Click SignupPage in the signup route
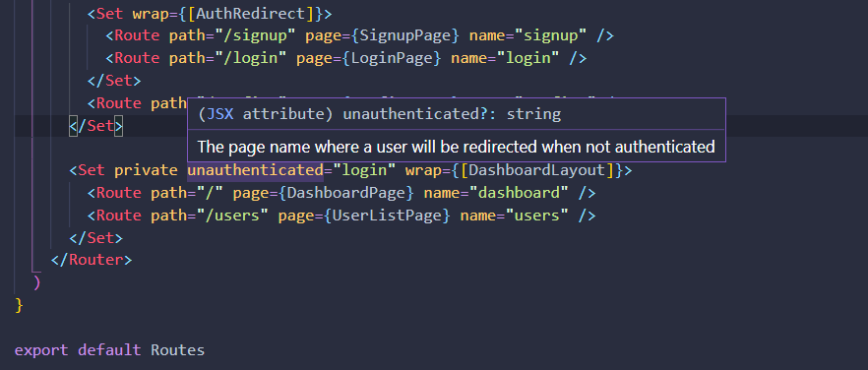The height and width of the screenshot is (370, 868). 405,35
